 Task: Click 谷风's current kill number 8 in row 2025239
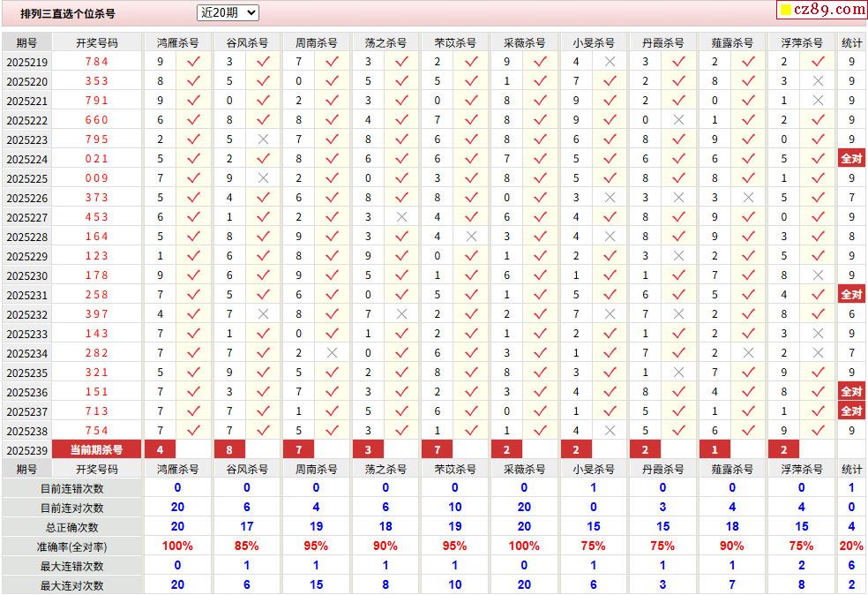[x=229, y=450]
